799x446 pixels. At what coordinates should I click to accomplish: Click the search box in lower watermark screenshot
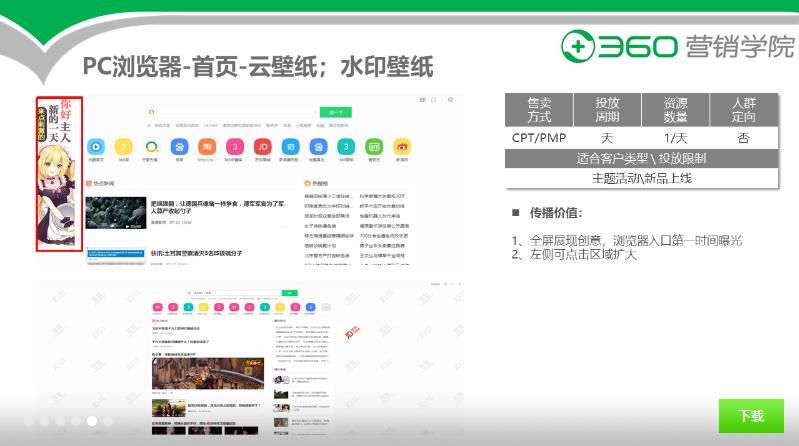234,293
